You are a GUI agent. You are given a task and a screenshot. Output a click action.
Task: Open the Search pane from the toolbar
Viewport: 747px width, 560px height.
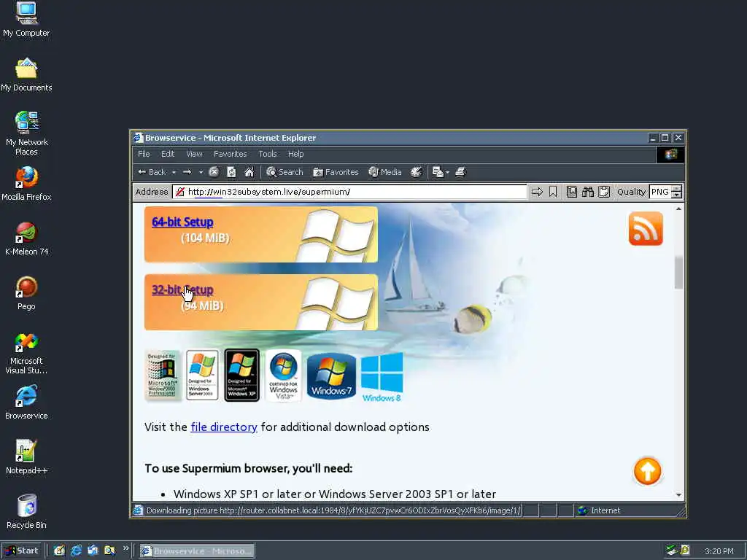[285, 172]
